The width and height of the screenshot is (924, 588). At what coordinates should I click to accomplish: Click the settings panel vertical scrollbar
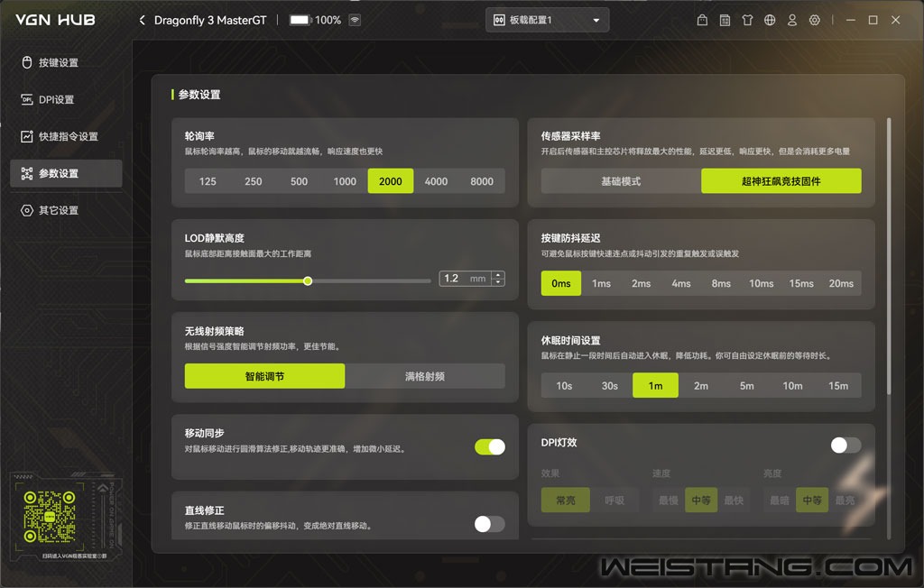tap(889, 256)
